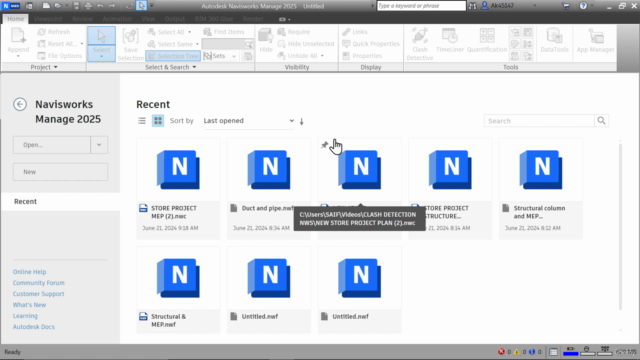
Task: Open the Learning link
Action: (25, 316)
